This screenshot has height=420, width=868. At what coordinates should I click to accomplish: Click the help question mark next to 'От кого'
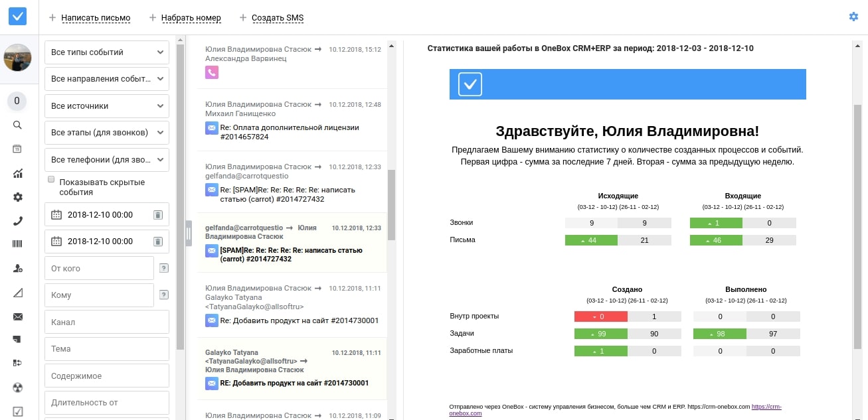click(163, 268)
